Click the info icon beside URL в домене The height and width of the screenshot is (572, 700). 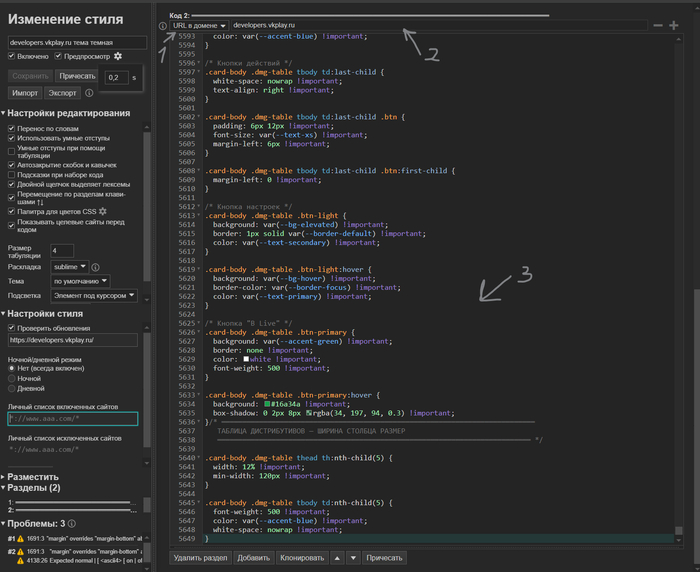[164, 25]
